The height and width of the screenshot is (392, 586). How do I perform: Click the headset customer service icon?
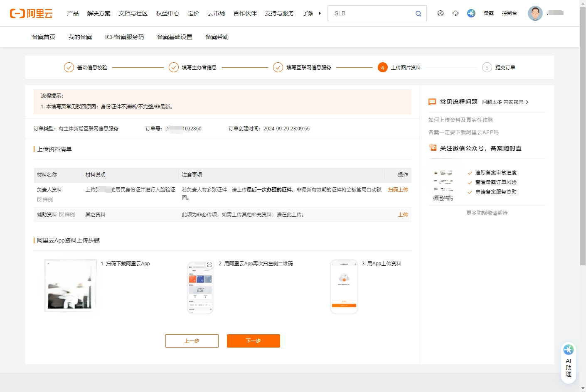[x=456, y=13]
